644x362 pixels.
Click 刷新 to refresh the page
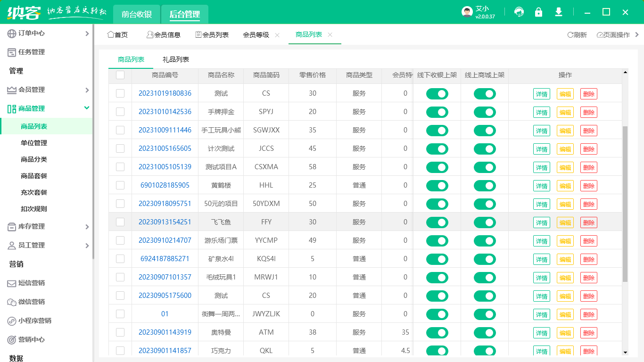pos(577,34)
